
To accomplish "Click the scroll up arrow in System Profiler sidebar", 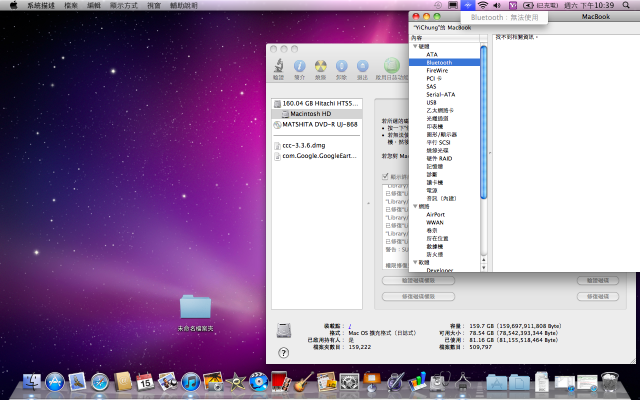I will pos(484,260).
